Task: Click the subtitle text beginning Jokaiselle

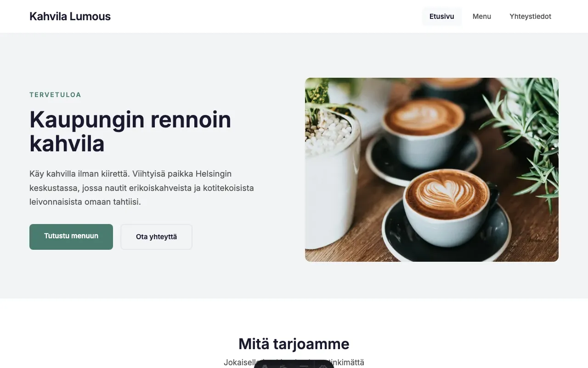Action: click(294, 362)
